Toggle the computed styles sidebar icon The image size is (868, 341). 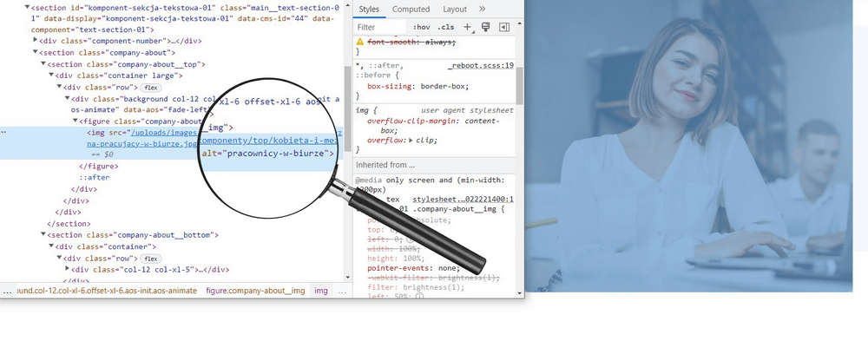503,27
